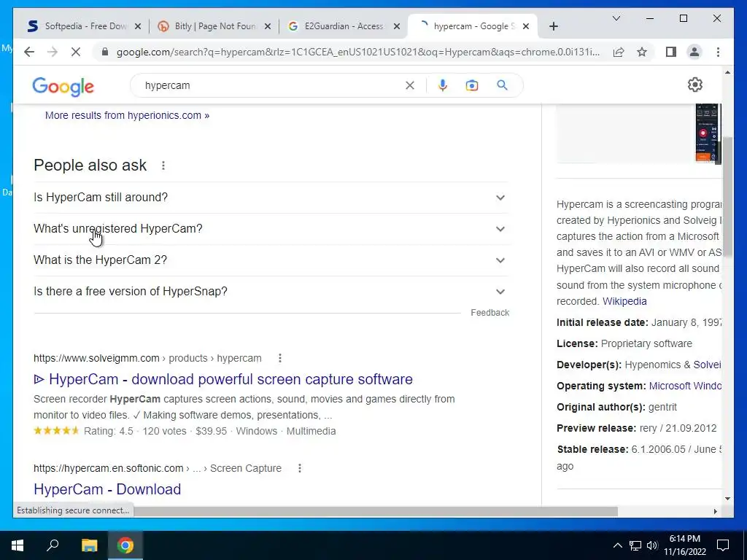Open a new tab with the plus button
The width and height of the screenshot is (747, 560).
(x=553, y=26)
